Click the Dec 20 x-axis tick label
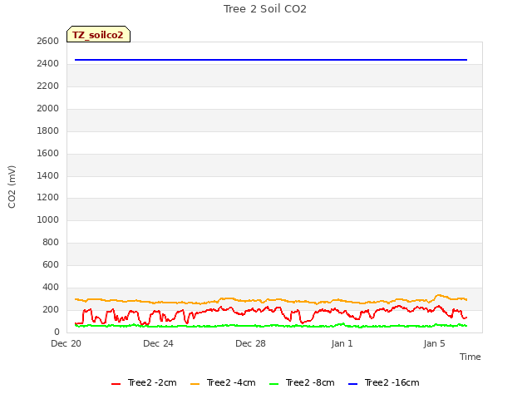 pos(66,343)
